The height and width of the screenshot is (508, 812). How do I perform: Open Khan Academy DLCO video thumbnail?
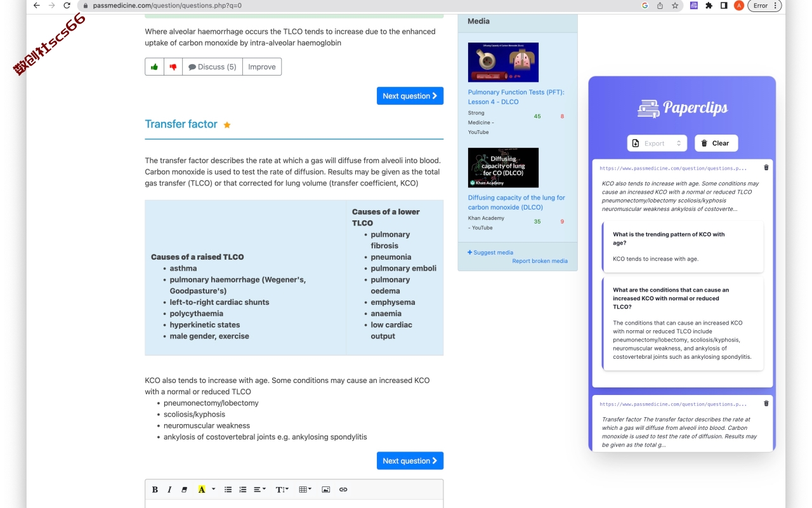tap(503, 168)
